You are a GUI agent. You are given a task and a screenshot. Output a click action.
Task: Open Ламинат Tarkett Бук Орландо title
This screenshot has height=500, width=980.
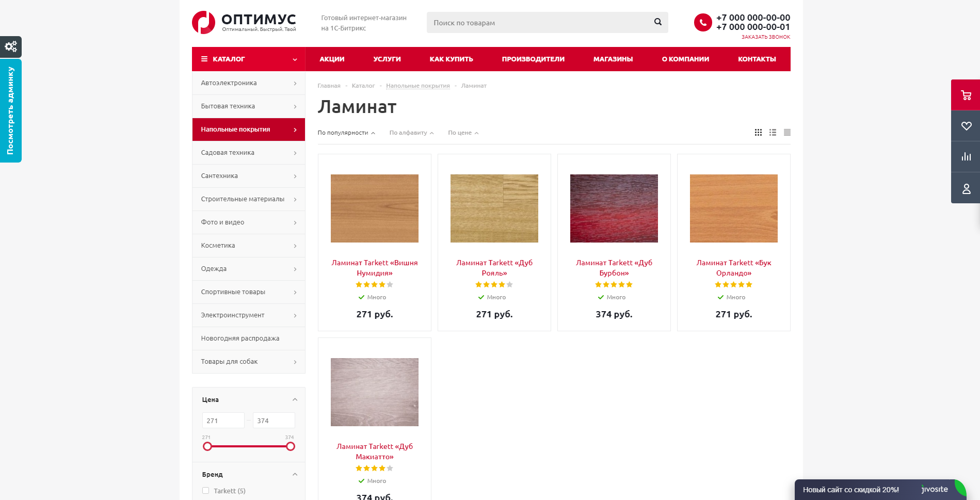tap(734, 268)
